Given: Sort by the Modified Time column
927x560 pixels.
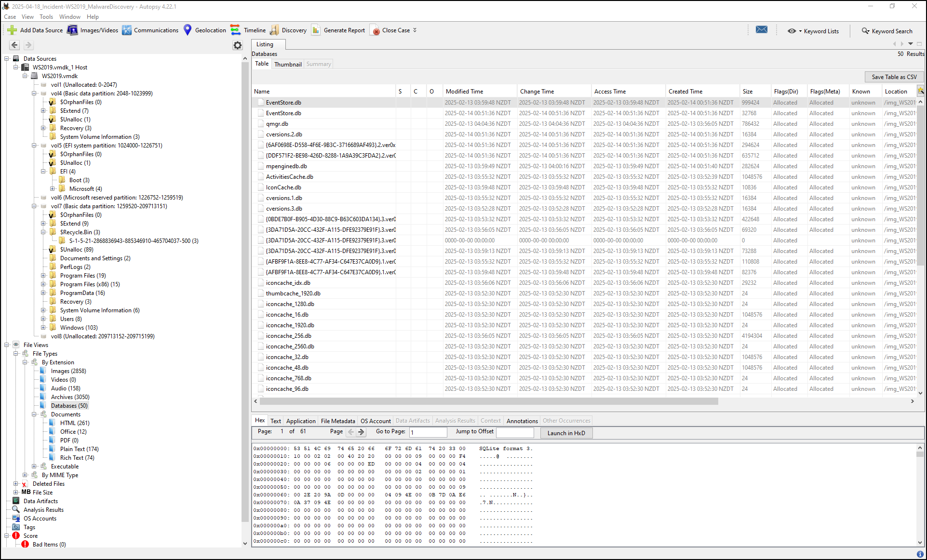Looking at the screenshot, I should point(480,92).
